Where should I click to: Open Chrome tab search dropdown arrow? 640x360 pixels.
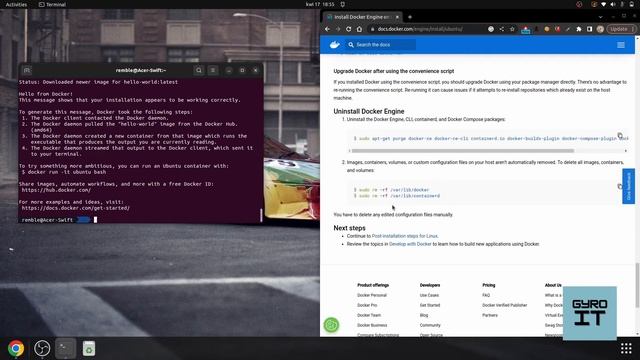pos(600,17)
